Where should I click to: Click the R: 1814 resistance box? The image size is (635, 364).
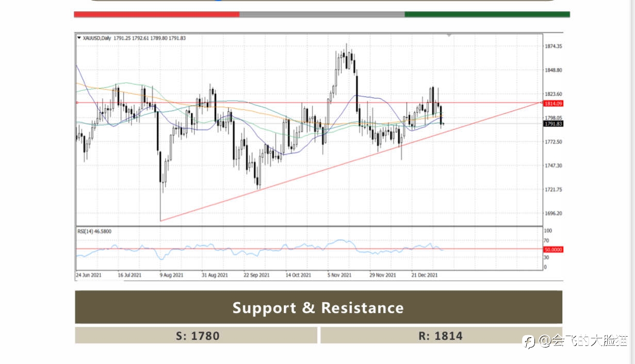coord(441,336)
